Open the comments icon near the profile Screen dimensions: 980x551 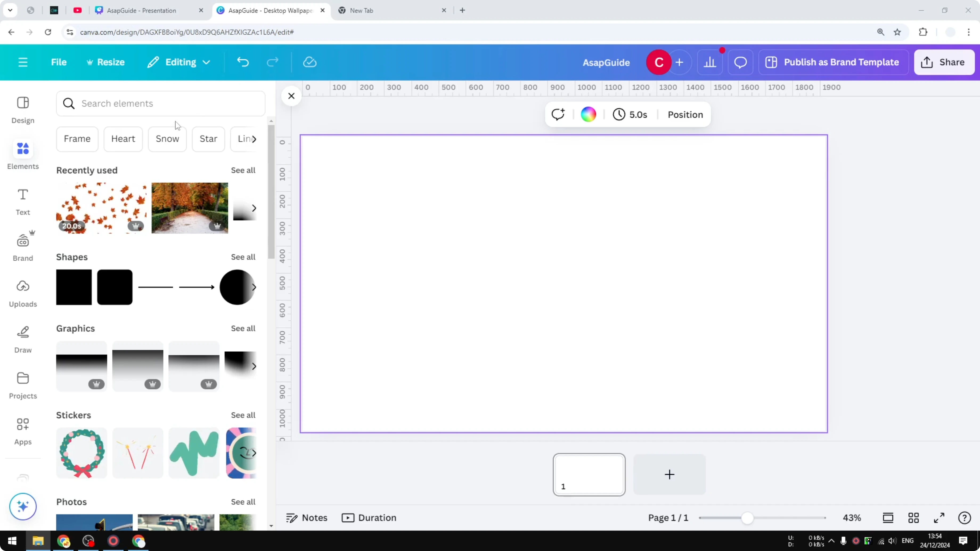coord(740,62)
